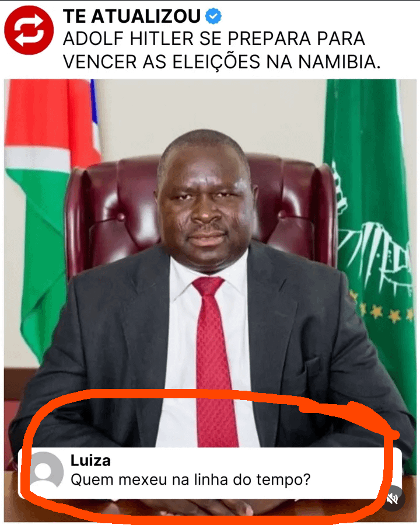Select the commenter name Luiza

point(90,461)
